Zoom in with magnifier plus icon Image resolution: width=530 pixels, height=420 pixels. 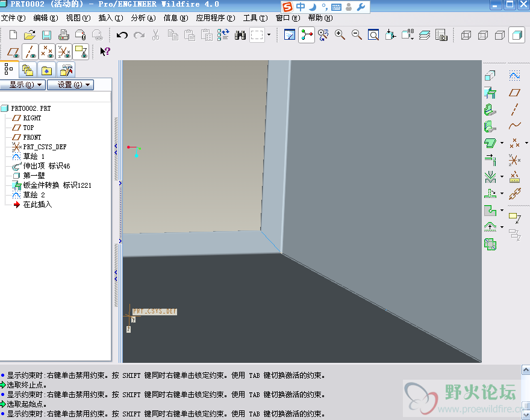tap(340, 35)
